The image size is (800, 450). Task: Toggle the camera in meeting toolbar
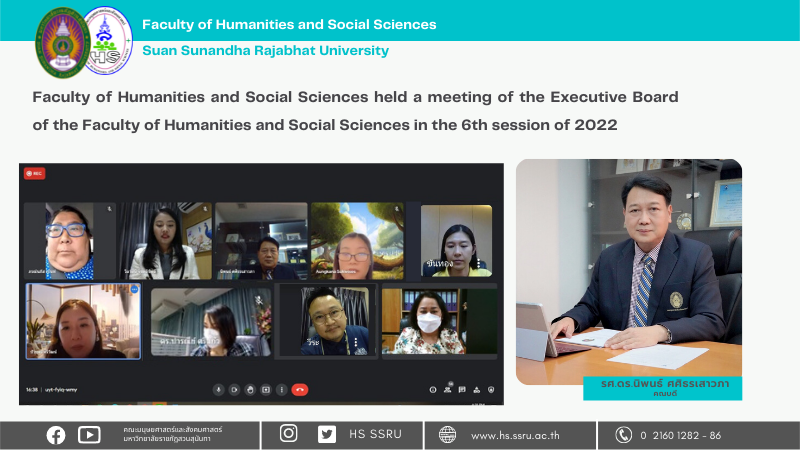234,389
